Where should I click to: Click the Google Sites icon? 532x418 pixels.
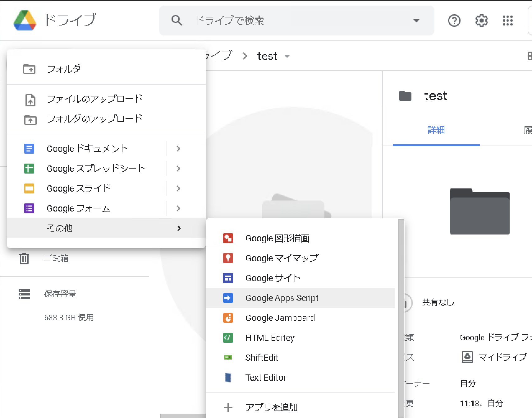coord(228,278)
